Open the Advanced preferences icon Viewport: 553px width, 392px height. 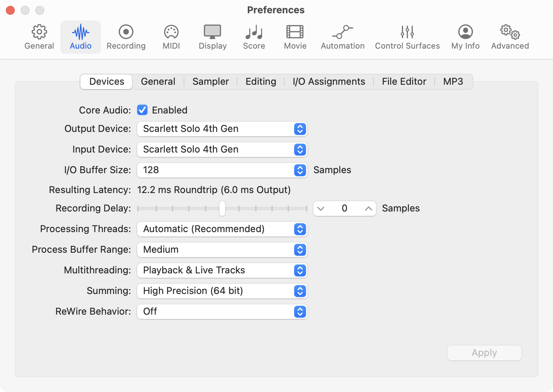[x=510, y=36]
